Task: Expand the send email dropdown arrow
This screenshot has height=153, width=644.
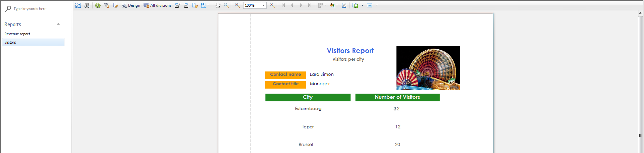Action: tap(377, 5)
